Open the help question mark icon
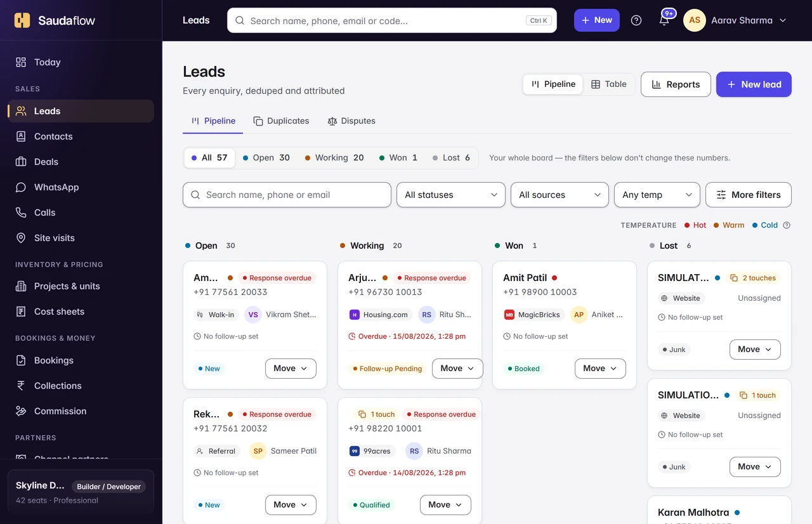This screenshot has width=812, height=524. [636, 20]
